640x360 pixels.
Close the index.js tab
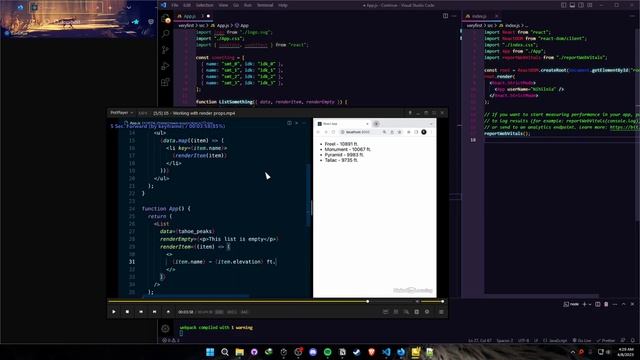(x=497, y=16)
